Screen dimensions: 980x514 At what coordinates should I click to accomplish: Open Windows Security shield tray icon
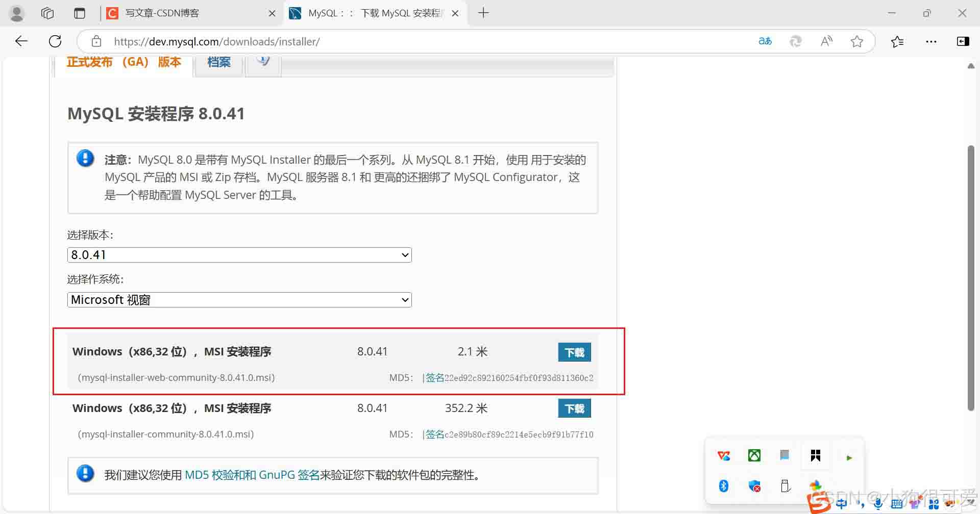(x=755, y=486)
